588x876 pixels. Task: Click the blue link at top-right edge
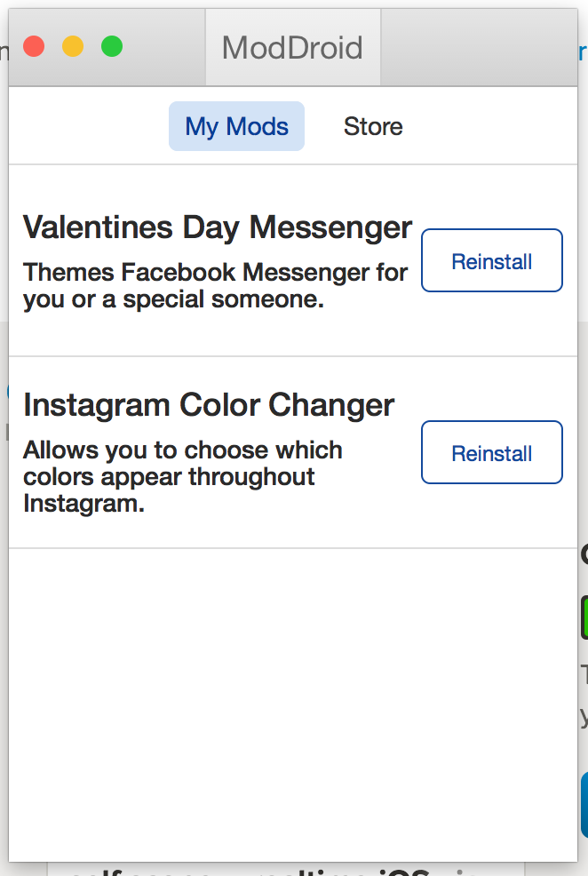[583, 52]
